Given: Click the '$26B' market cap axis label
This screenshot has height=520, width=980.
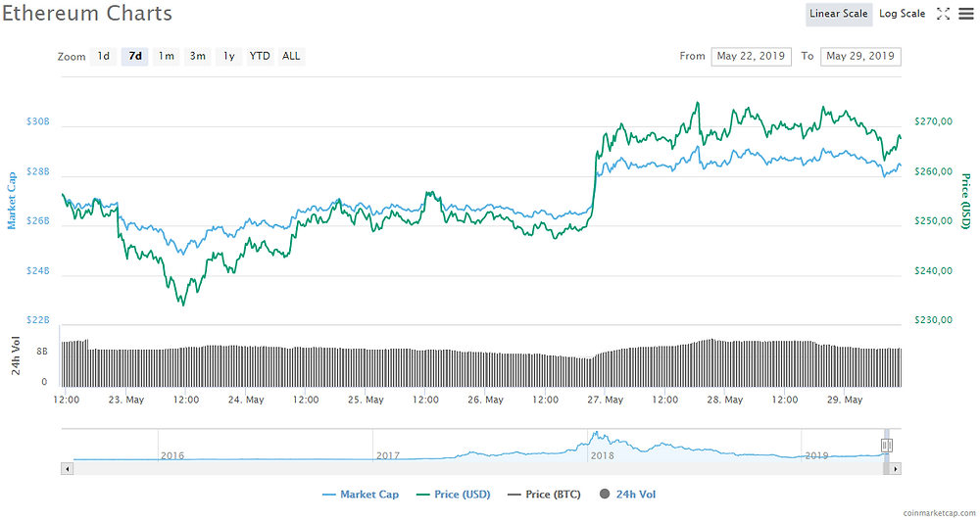Looking at the screenshot, I should coord(37,220).
